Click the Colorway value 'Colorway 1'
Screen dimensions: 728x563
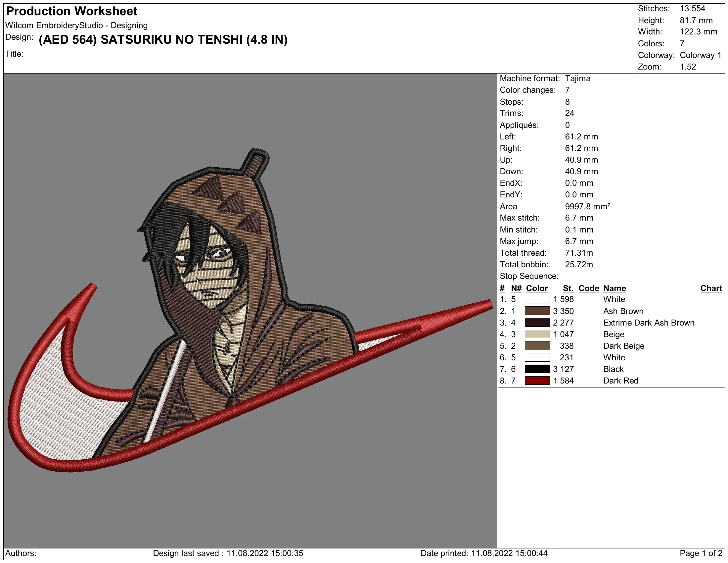tap(701, 55)
